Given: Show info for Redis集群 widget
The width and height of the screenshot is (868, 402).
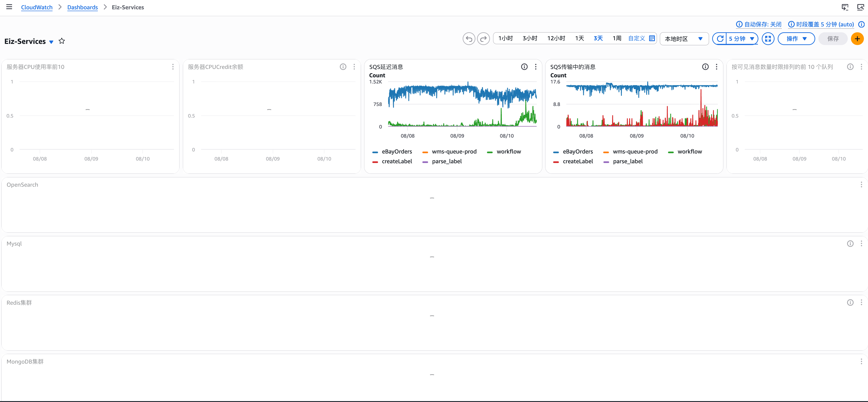Looking at the screenshot, I should [x=850, y=303].
